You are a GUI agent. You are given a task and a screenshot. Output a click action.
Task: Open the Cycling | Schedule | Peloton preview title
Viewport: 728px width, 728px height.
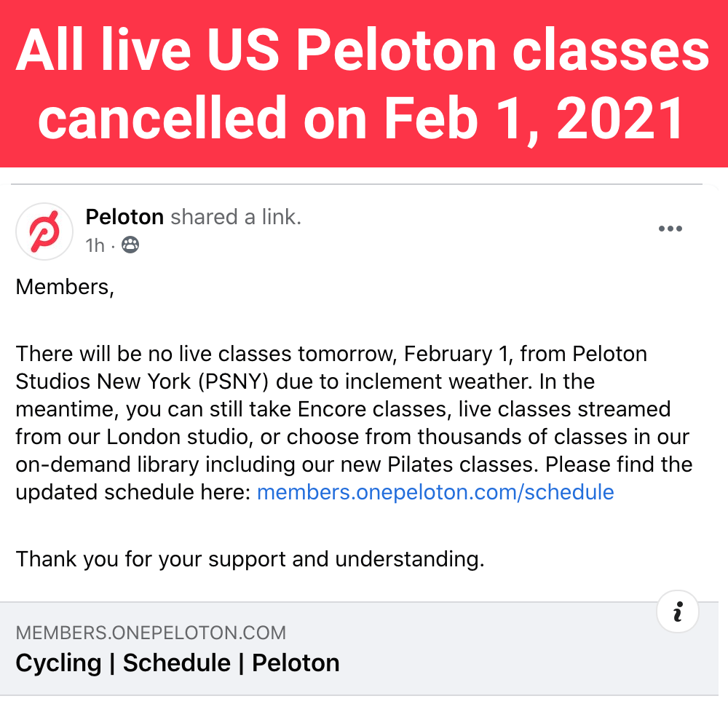(178, 663)
